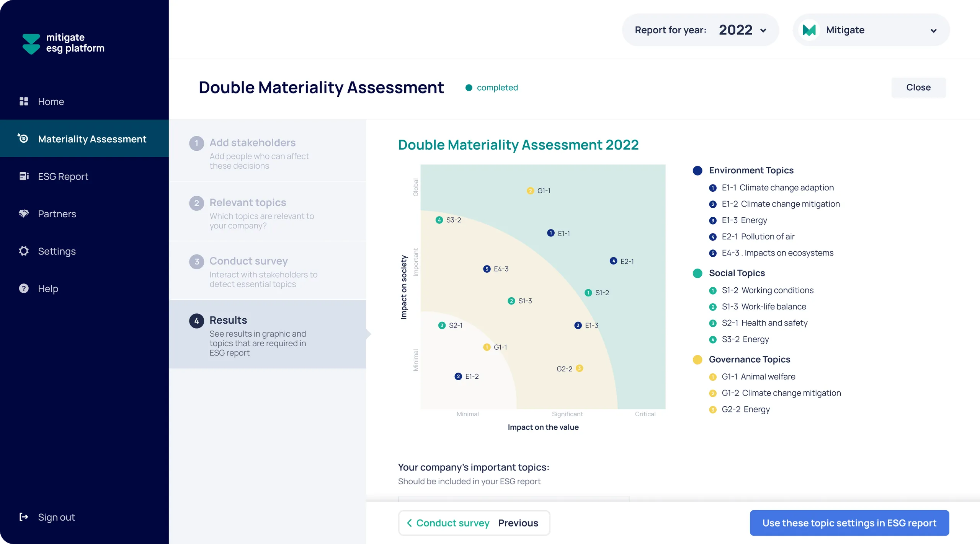This screenshot has height=544, width=980.
Task: Click the ESG Report document icon
Action: click(x=24, y=176)
